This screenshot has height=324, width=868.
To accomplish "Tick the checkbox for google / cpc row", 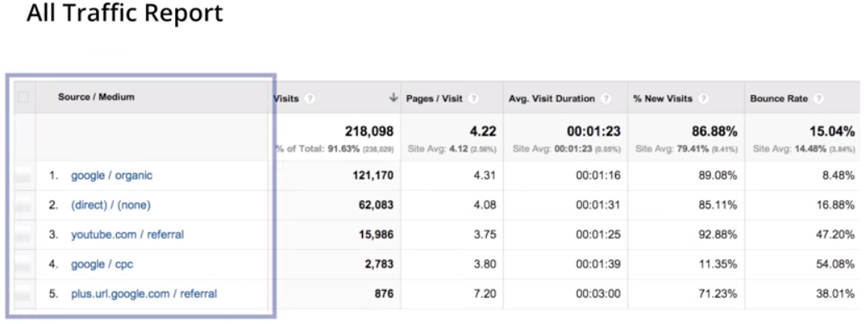I will coord(23,264).
